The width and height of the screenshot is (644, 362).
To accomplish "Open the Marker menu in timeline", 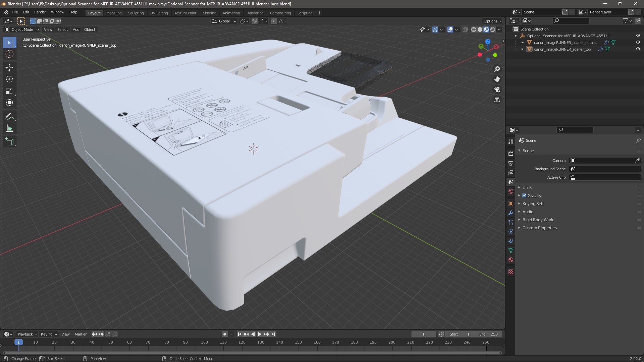I will [80, 334].
